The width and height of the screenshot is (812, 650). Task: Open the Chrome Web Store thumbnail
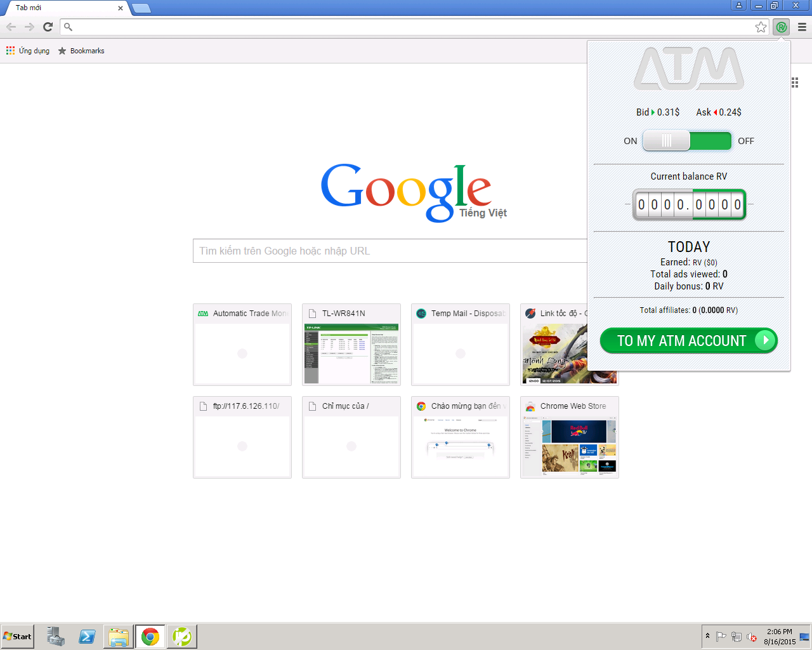pyautogui.click(x=570, y=437)
